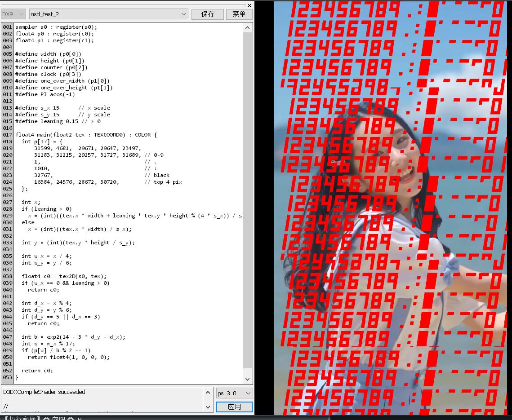
Task: Click the compile output box's scroll-down arrow
Action: [x=208, y=407]
